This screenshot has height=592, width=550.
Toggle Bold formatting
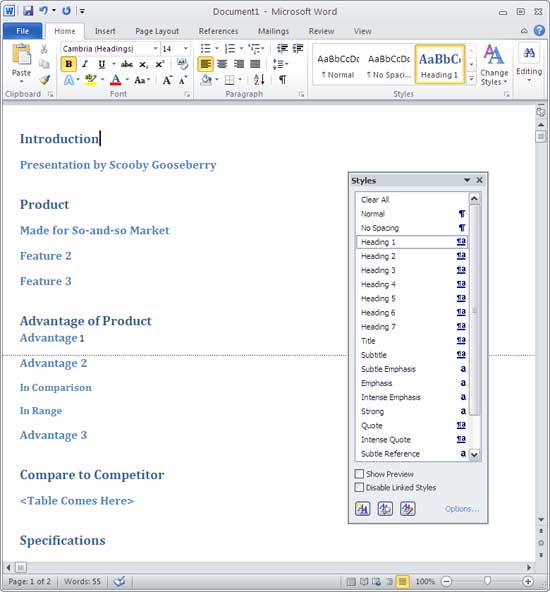coord(69,64)
